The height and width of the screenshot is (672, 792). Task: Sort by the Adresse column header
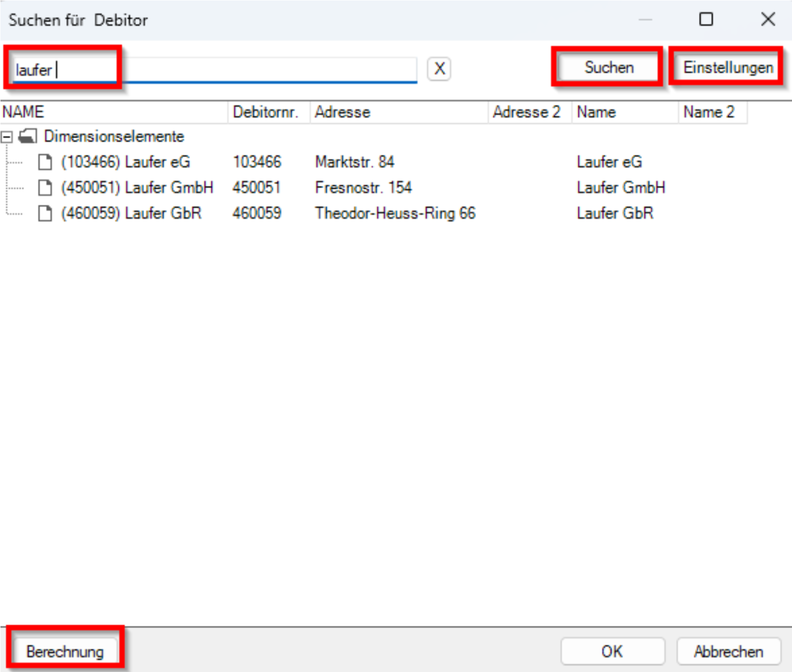(399, 112)
